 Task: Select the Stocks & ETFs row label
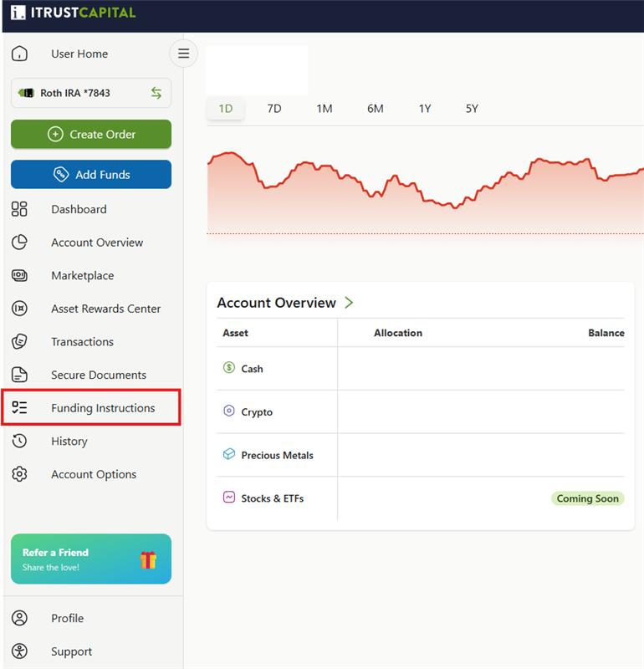click(x=273, y=498)
